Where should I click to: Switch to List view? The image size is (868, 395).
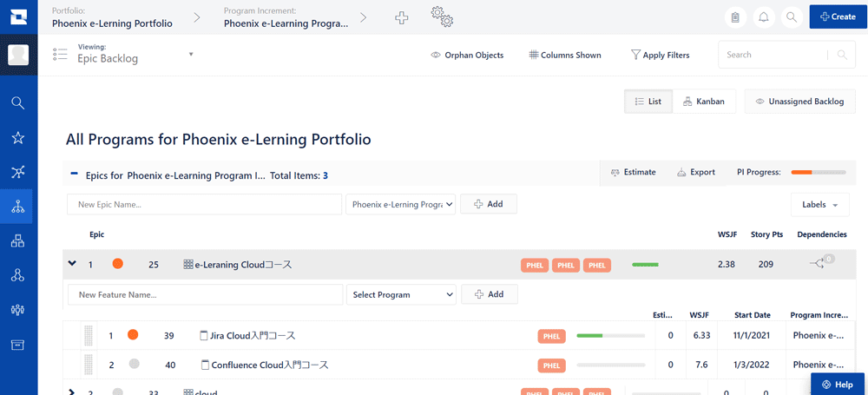pyautogui.click(x=648, y=102)
